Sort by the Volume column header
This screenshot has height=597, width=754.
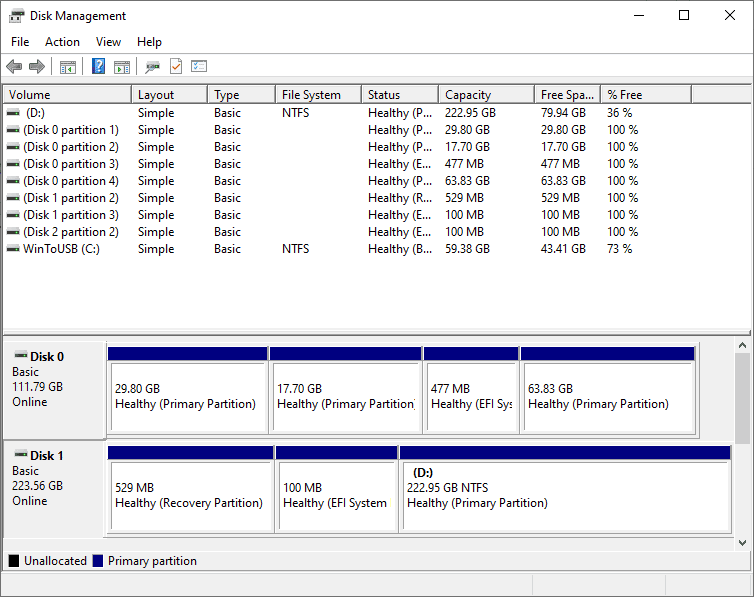(x=67, y=95)
